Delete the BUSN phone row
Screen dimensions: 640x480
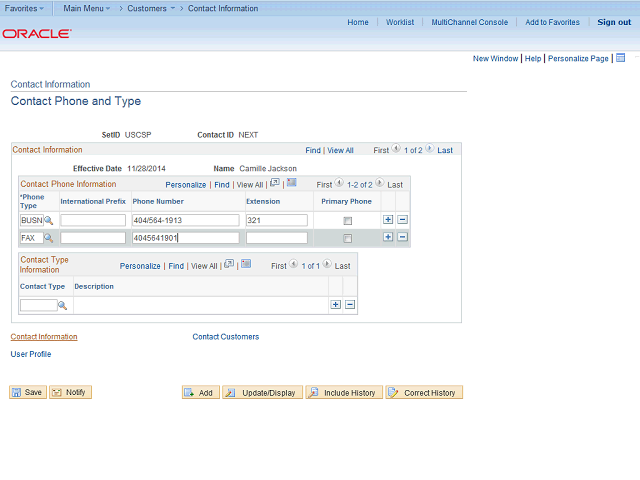pos(402,220)
